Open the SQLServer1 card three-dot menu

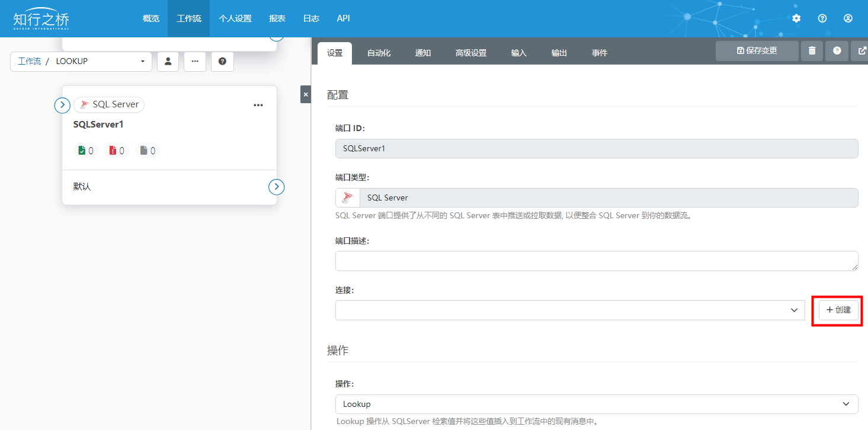pos(258,105)
